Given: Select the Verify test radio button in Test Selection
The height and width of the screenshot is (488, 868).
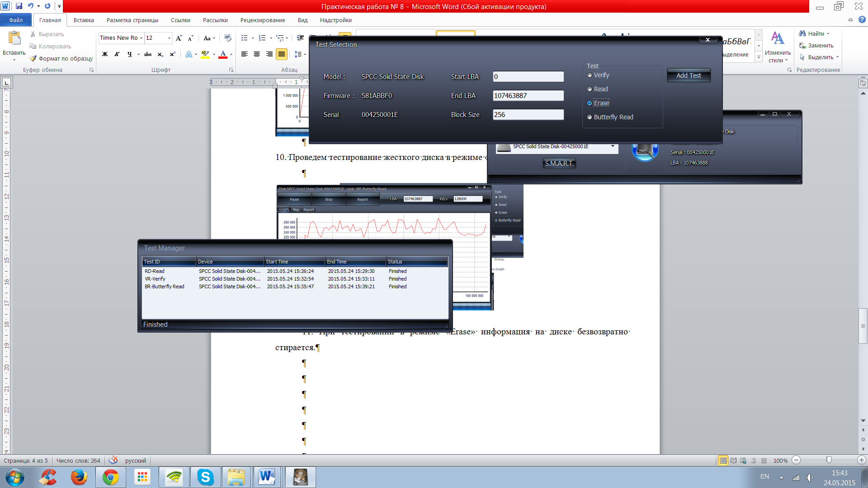Looking at the screenshot, I should point(590,75).
